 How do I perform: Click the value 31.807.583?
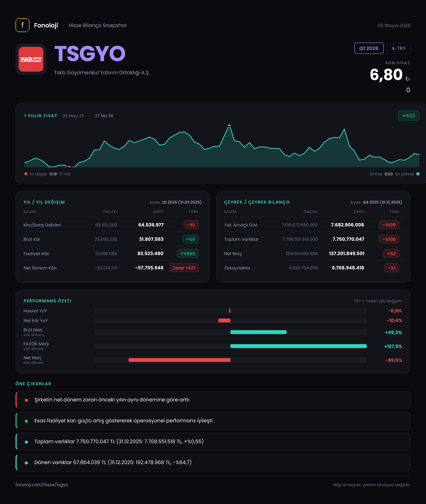pyautogui.click(x=151, y=239)
